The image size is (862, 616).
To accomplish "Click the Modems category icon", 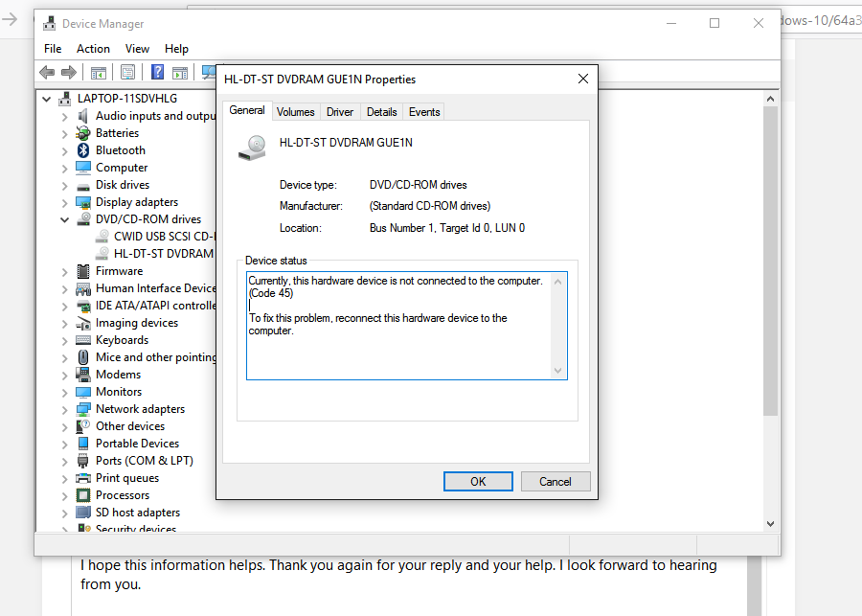I will point(83,375).
